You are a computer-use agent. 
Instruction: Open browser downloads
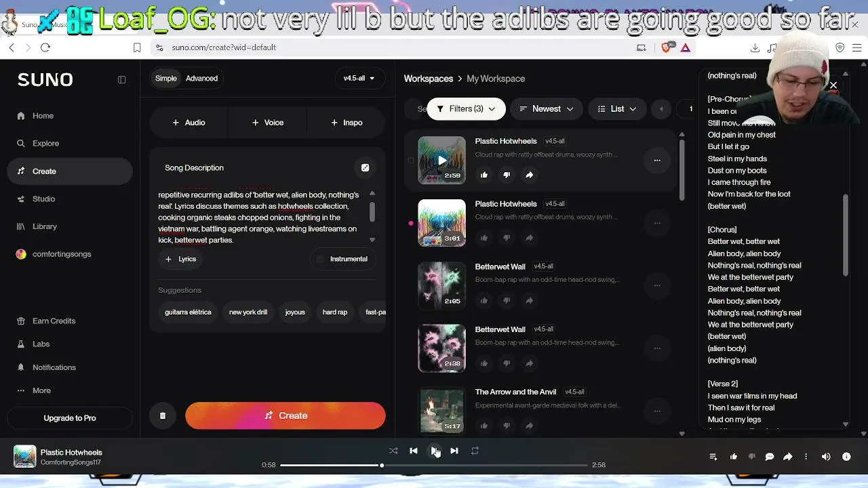(x=755, y=47)
